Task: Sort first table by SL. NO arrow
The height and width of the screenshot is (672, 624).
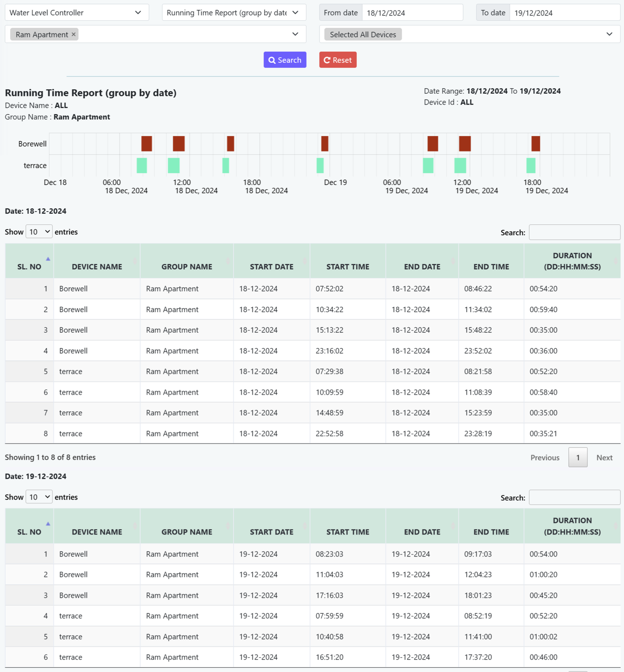Action: (x=48, y=259)
